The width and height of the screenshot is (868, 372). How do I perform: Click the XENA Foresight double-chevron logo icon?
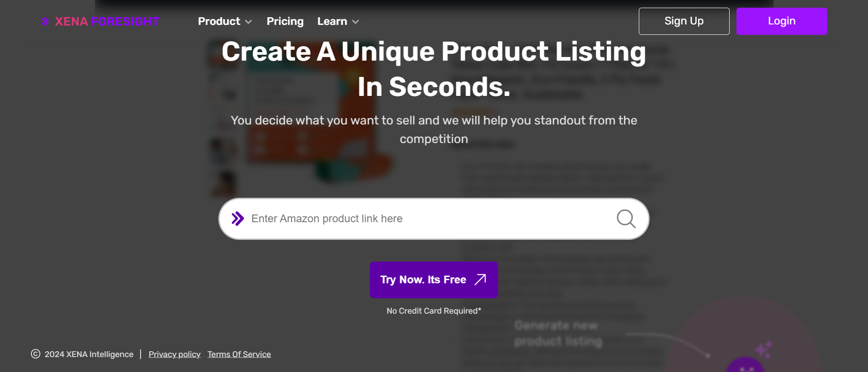click(45, 21)
